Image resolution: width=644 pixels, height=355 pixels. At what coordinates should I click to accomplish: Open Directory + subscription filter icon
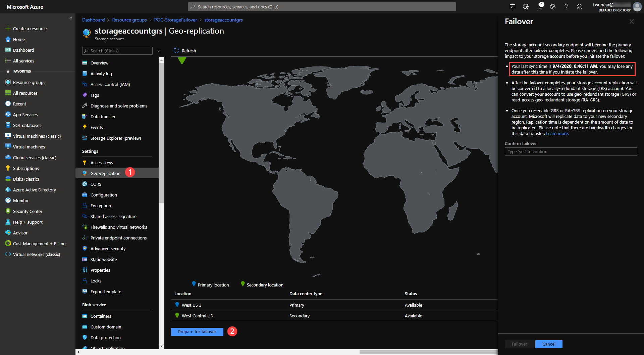point(526,7)
